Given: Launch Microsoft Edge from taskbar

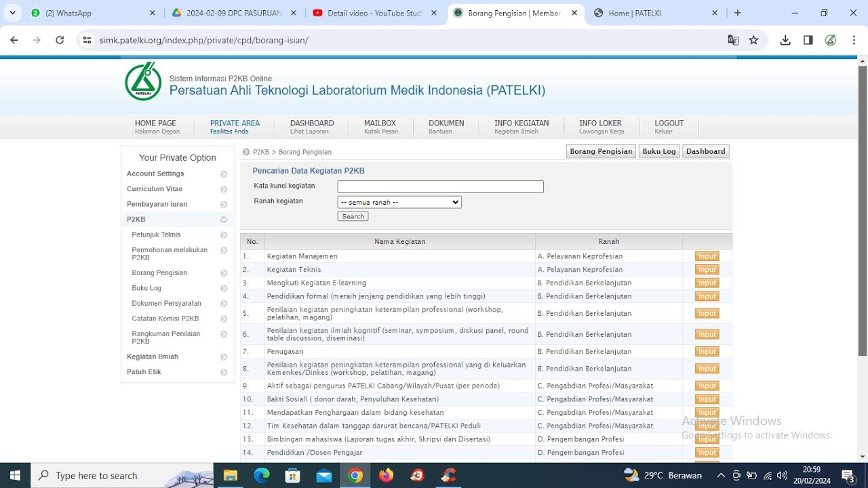Looking at the screenshot, I should pyautogui.click(x=262, y=476).
